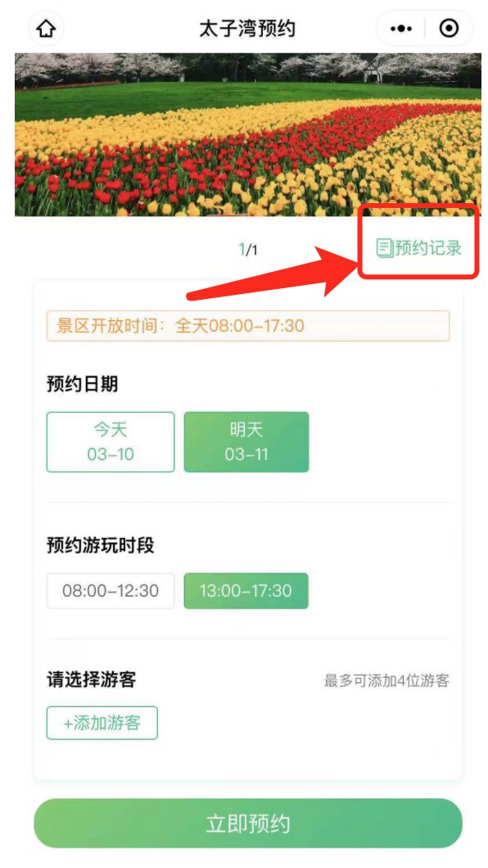Screen dimensions: 488x868
Task: Tap the 预约日期 section heading
Action: [x=82, y=383]
